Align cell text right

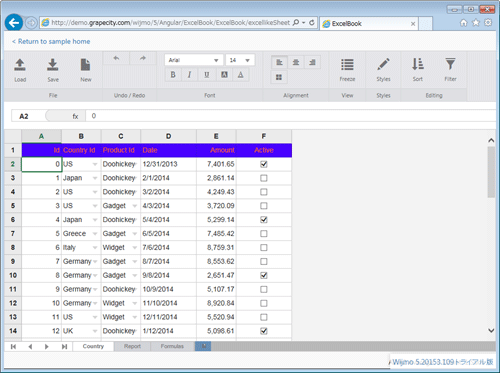(x=312, y=62)
